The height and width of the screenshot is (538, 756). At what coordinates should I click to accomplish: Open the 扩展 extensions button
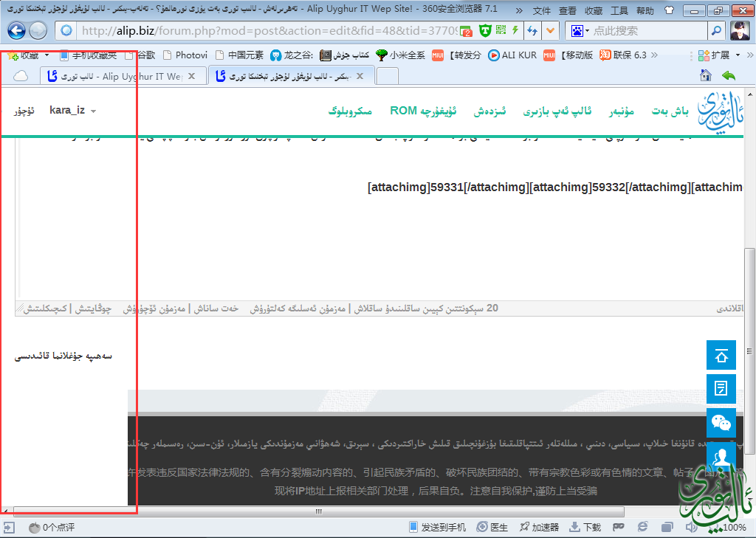(714, 55)
